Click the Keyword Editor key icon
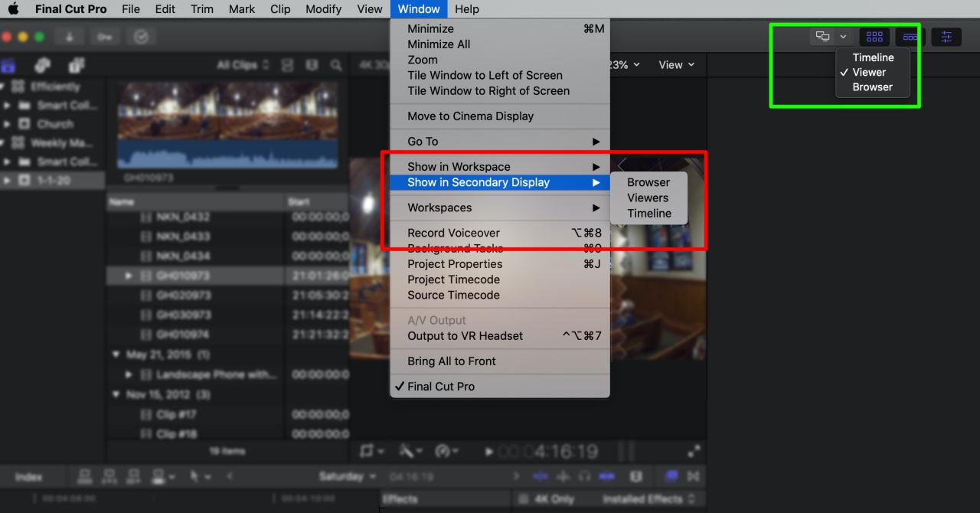Image resolution: width=980 pixels, height=513 pixels. pyautogui.click(x=105, y=37)
